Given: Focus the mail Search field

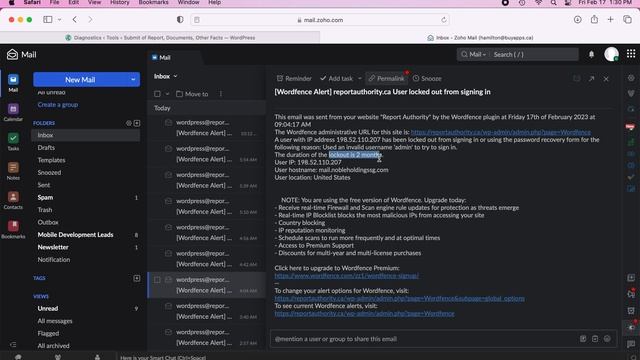Looking at the screenshot, I should [533, 54].
